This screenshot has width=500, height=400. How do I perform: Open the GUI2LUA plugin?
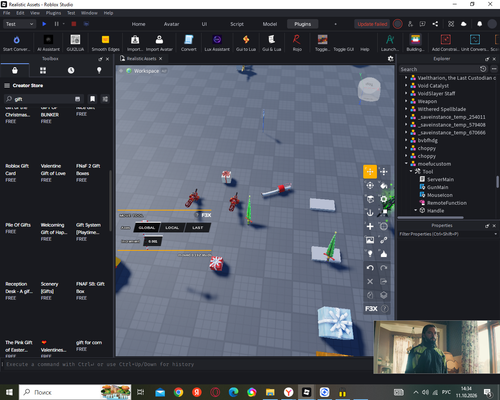[x=75, y=43]
